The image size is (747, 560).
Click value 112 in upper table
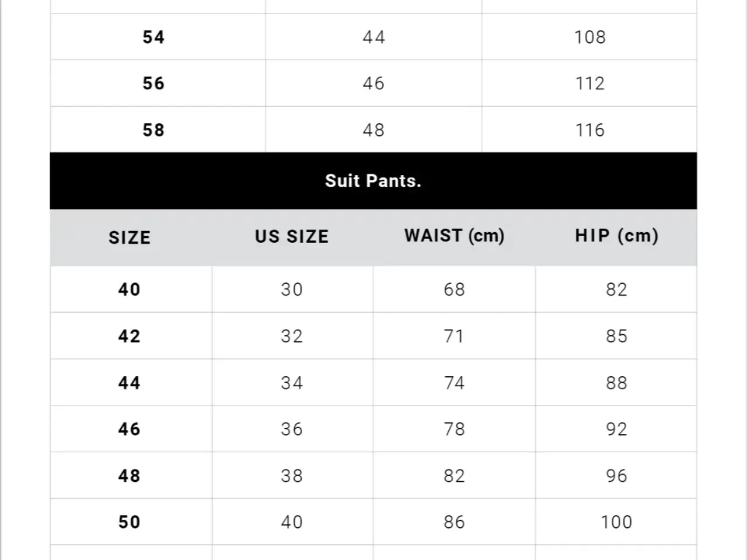click(589, 83)
